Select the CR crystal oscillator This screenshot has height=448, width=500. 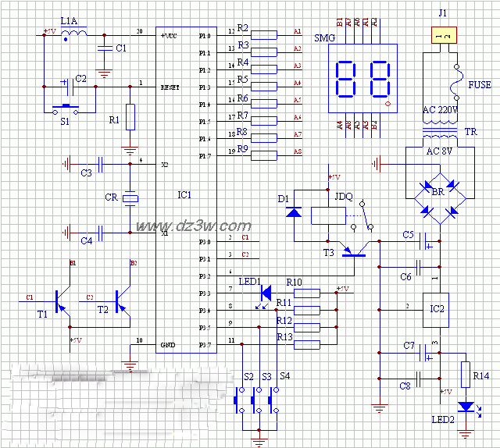point(130,198)
